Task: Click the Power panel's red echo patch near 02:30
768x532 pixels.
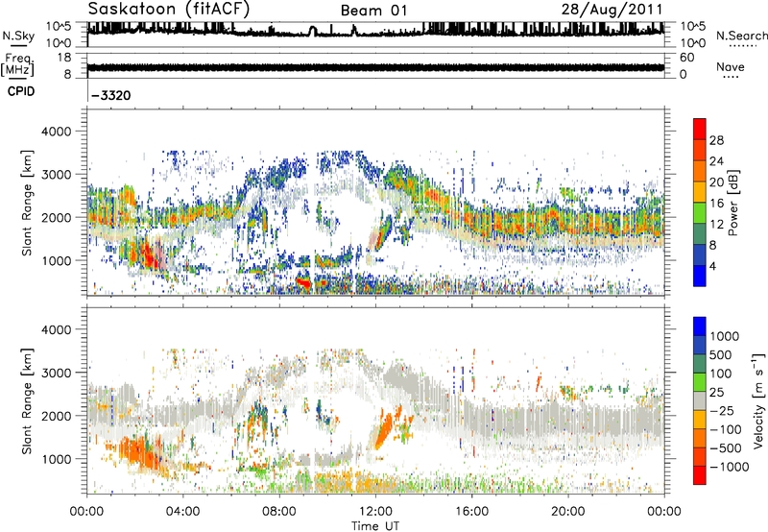Action: pos(149,256)
